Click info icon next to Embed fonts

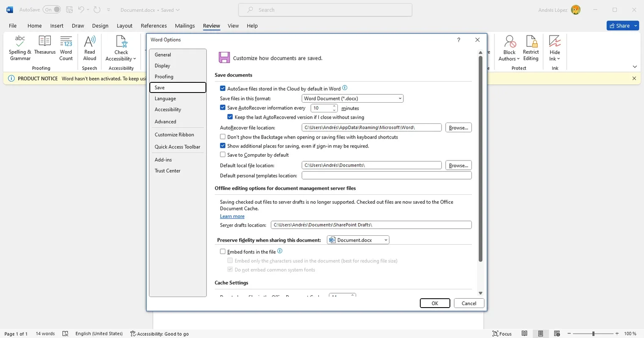click(x=280, y=251)
